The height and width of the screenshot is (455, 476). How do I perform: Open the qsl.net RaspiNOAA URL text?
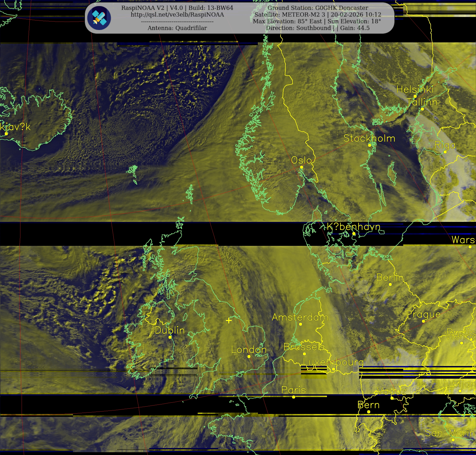coord(177,14)
